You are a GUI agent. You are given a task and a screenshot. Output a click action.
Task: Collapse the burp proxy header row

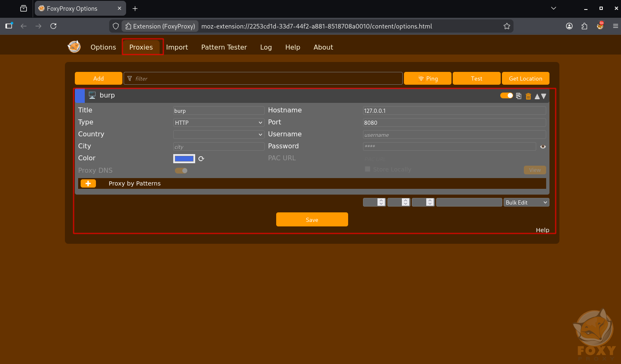pyautogui.click(x=312, y=95)
